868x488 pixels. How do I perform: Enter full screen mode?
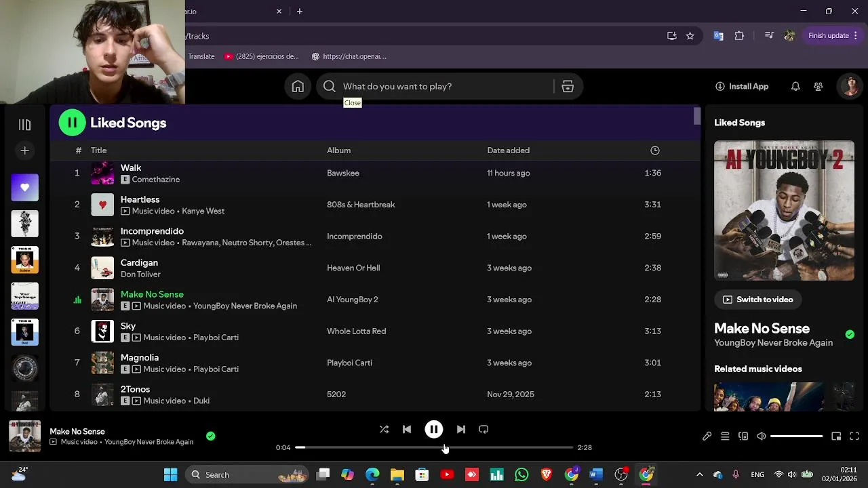point(854,436)
